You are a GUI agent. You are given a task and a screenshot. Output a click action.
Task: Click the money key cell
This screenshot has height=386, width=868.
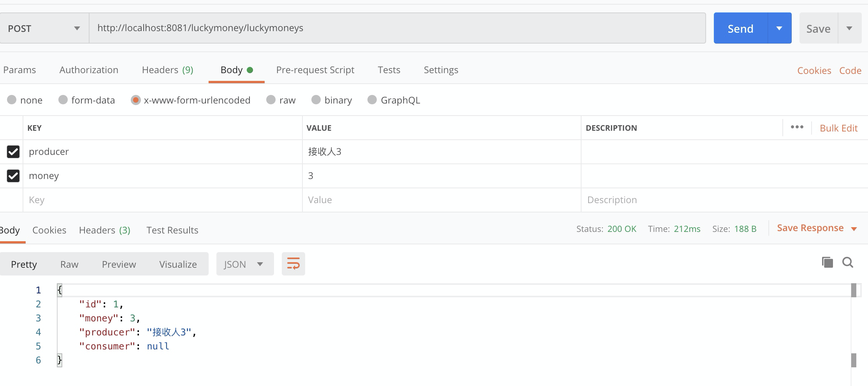click(x=163, y=175)
